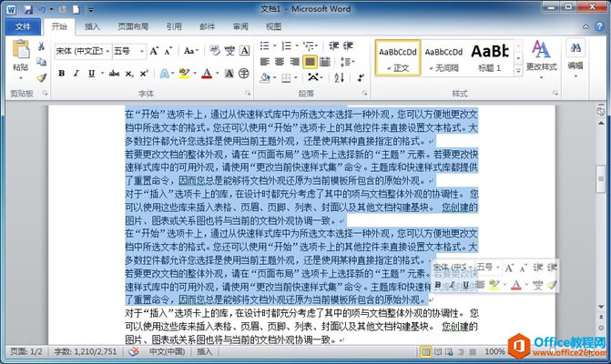Click the Copy icon in clipboard group
Viewport: 611px width, 364px height.
41,62
